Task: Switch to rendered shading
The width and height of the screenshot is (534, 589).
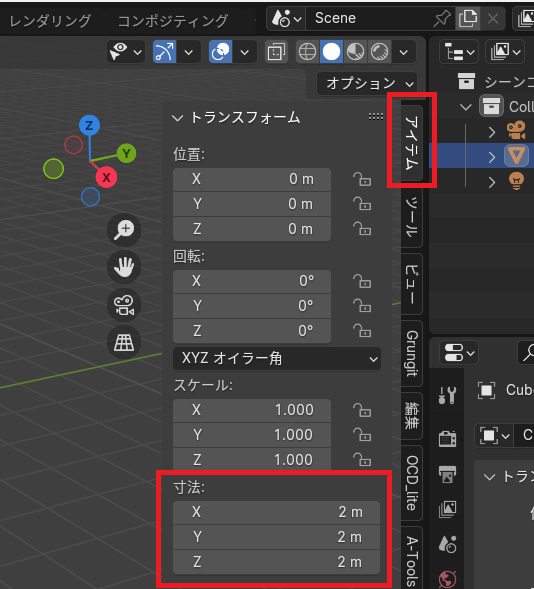Action: [379, 51]
